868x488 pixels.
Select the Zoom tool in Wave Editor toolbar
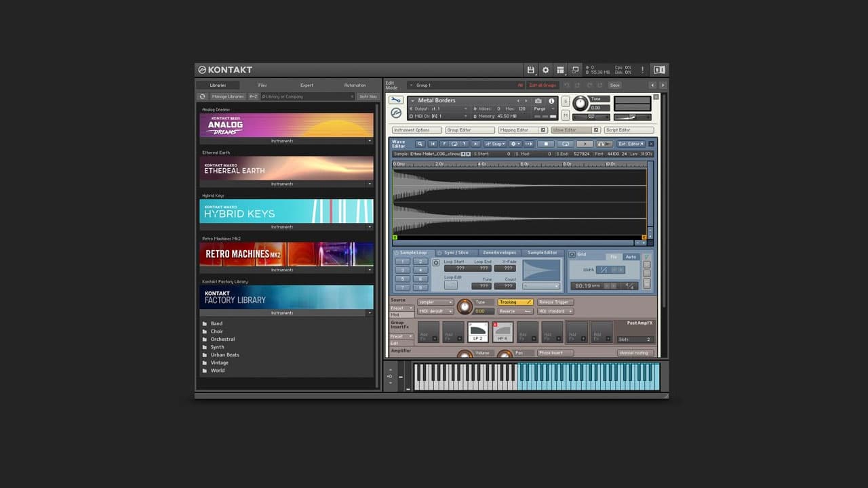pyautogui.click(x=420, y=144)
